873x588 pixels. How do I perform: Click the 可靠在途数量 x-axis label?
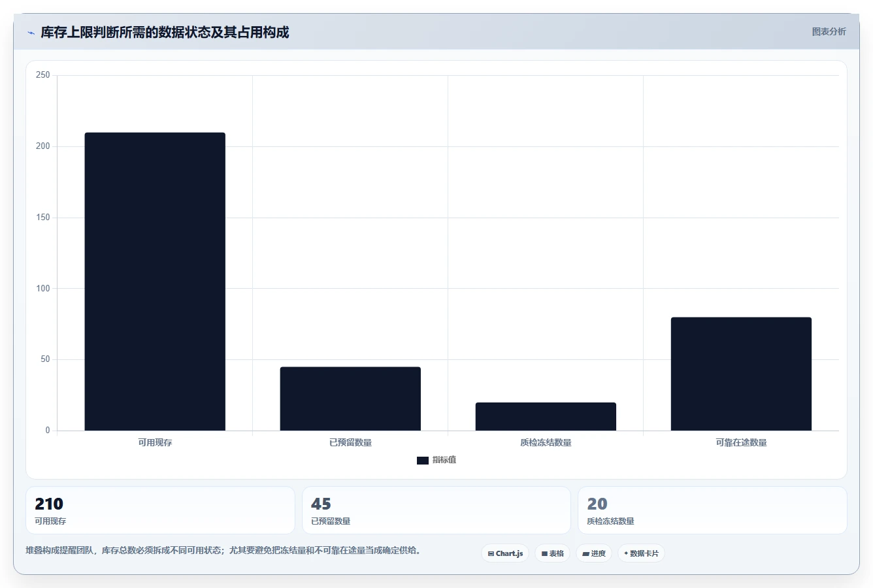[x=741, y=442]
